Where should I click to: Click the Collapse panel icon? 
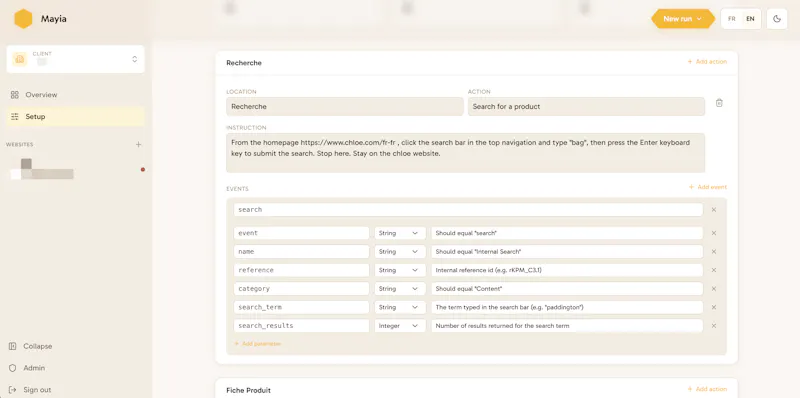(13, 346)
